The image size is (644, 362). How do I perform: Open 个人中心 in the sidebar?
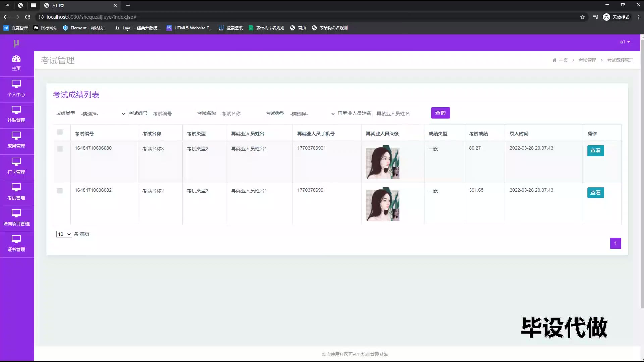[16, 88]
